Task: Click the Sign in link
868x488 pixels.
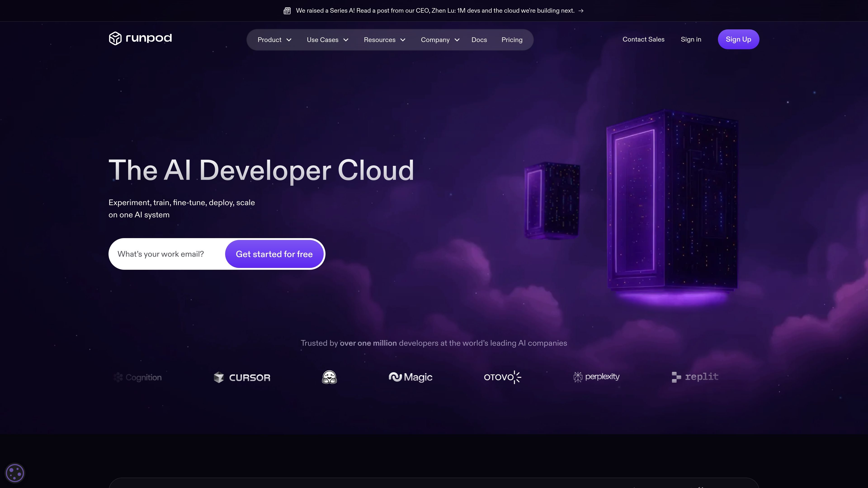Action: pos(691,39)
